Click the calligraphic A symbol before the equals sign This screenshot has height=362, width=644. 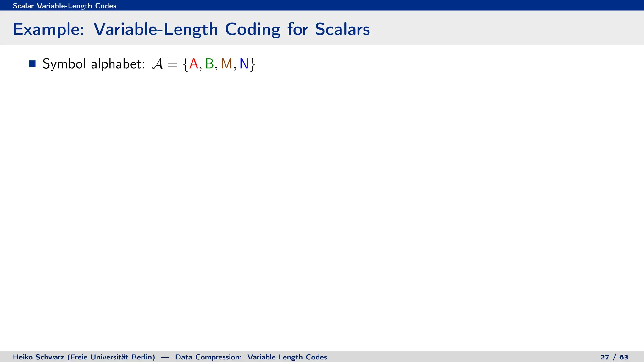[x=158, y=64]
